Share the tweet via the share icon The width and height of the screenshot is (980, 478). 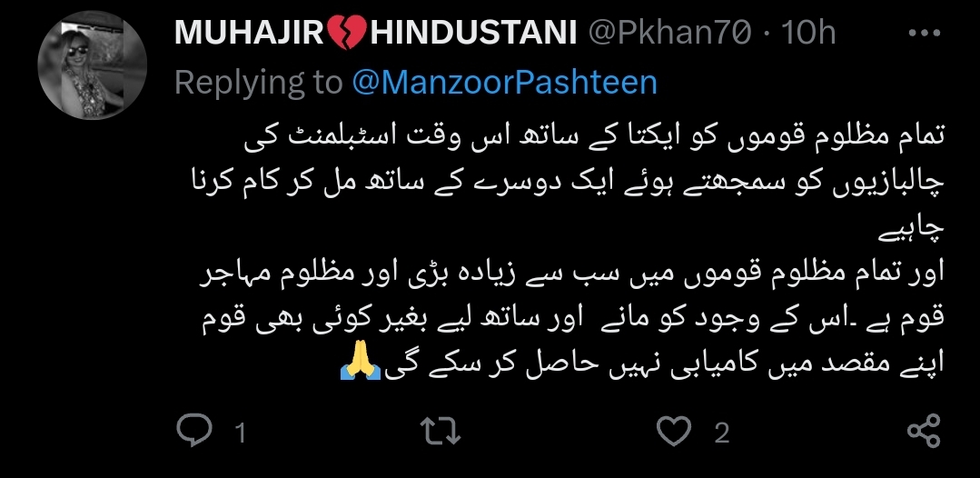pyautogui.click(x=924, y=431)
